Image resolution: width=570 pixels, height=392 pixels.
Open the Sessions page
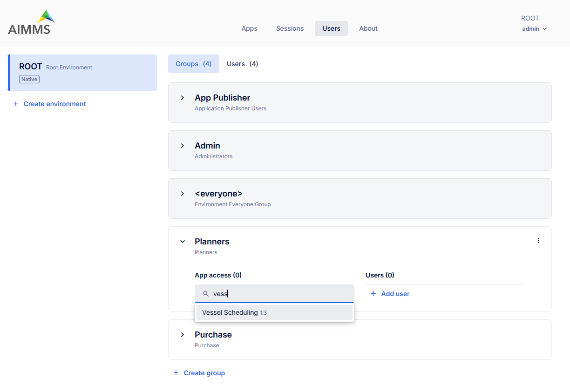tap(290, 28)
